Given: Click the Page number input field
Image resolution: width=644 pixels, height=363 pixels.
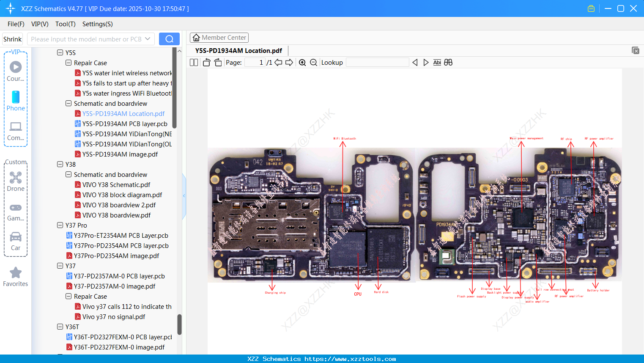Looking at the screenshot, I should click(x=254, y=62).
